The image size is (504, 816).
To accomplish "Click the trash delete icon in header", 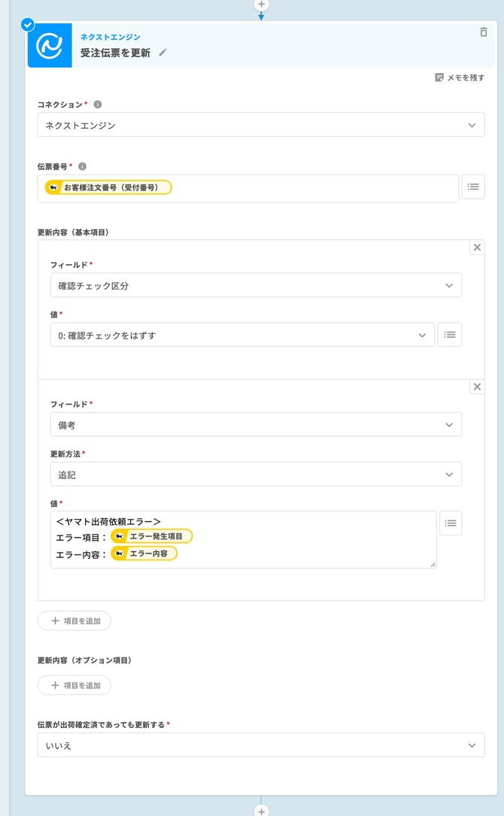I will pyautogui.click(x=483, y=32).
